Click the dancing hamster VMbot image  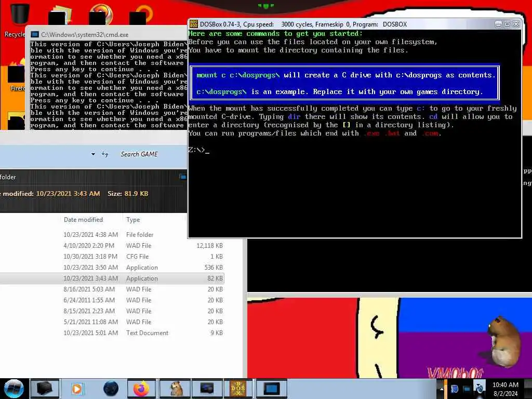tap(504, 342)
